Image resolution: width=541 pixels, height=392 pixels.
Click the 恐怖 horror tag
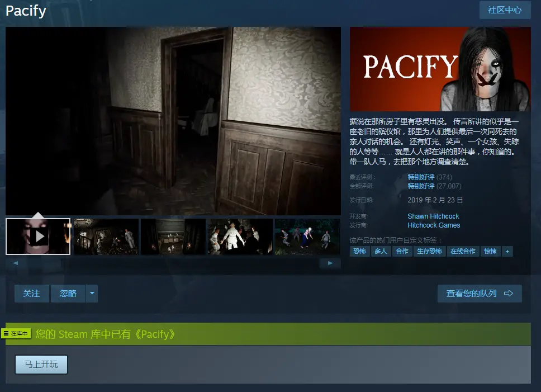(x=359, y=251)
